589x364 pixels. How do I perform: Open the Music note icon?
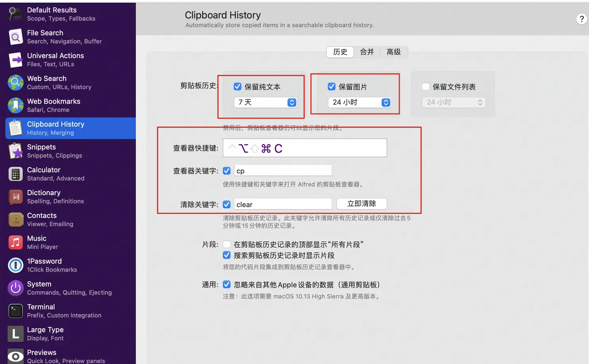click(16, 243)
